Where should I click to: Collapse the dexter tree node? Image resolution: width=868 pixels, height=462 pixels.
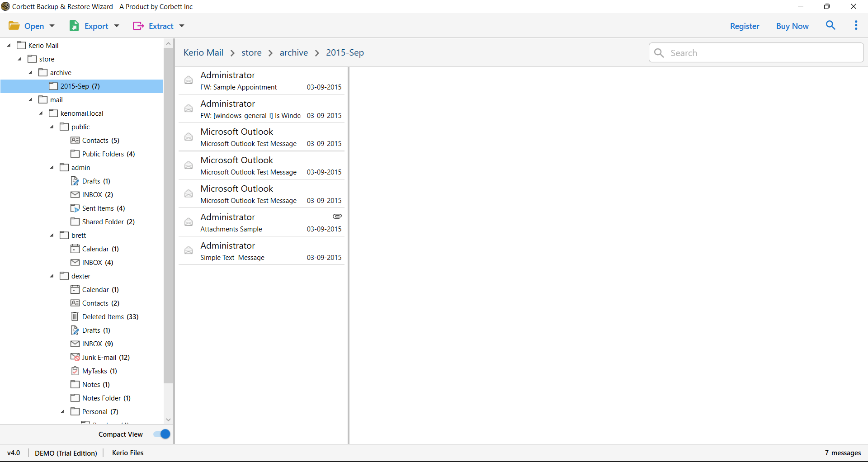click(x=52, y=276)
